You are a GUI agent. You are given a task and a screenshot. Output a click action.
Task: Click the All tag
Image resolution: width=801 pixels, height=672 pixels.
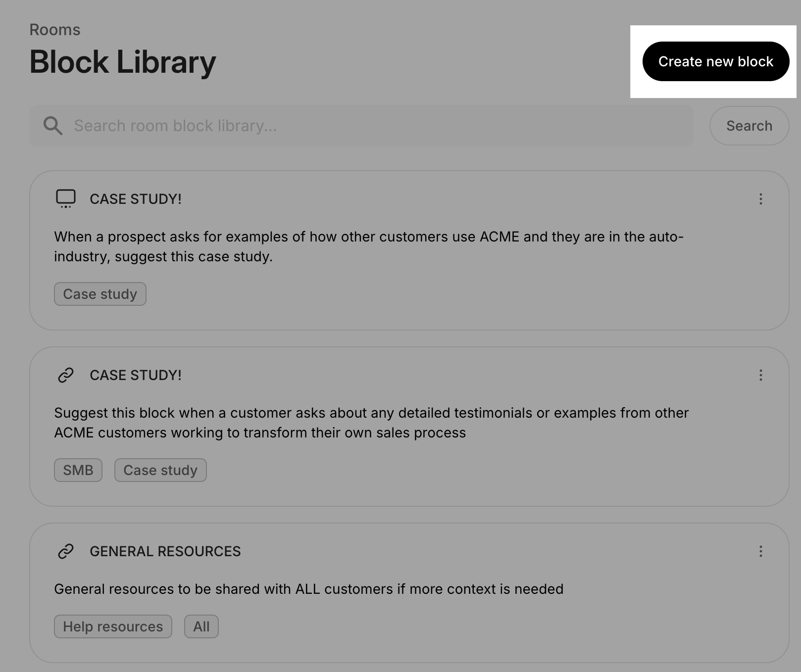pyautogui.click(x=201, y=626)
